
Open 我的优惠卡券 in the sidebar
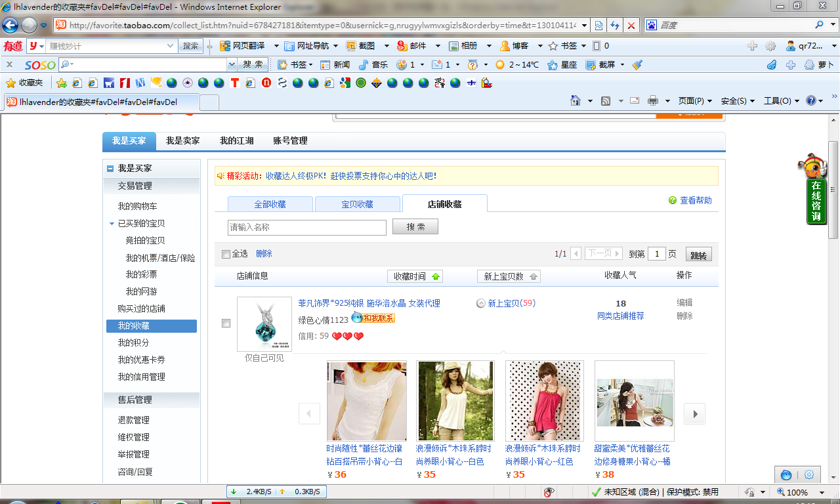142,360
